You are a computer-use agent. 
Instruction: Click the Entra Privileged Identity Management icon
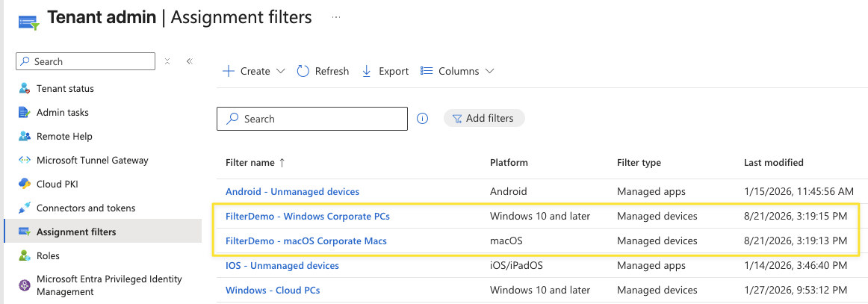coord(25,285)
